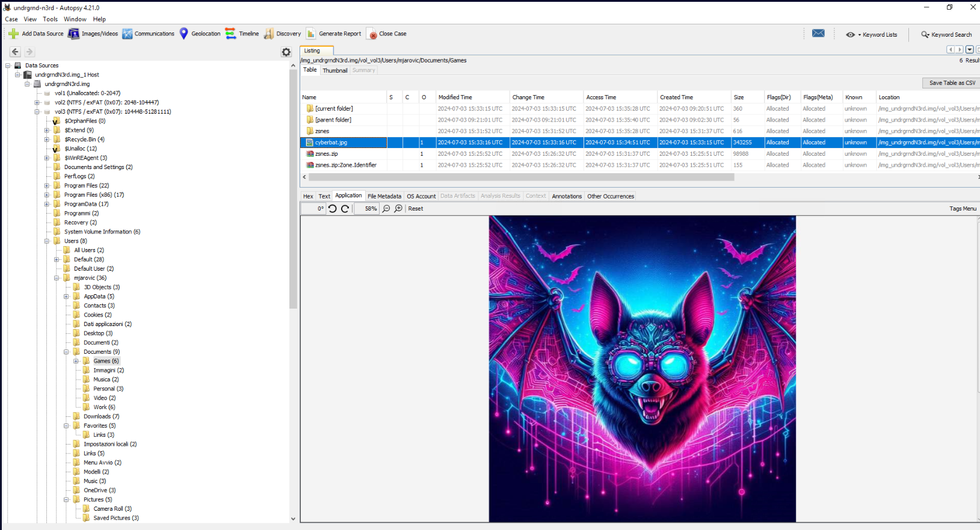Expand the Program Files (22) node
Screen dimensions: 980x530
[47, 186]
